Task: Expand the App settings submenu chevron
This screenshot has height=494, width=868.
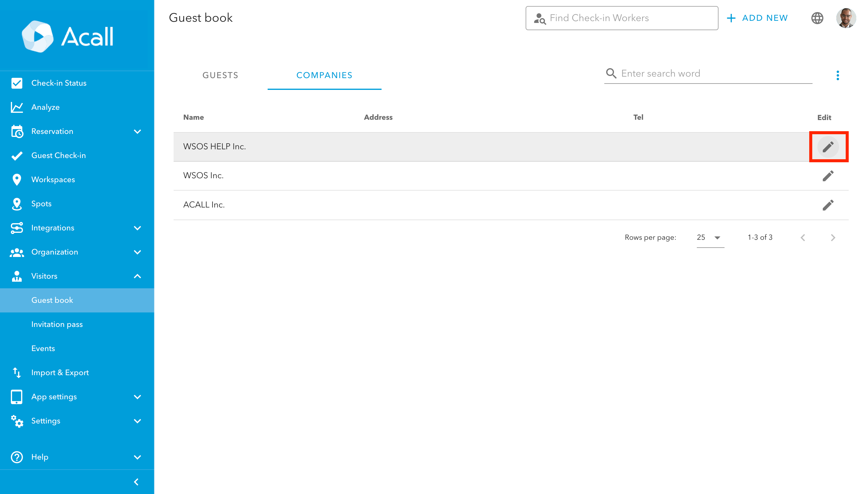Action: [137, 397]
